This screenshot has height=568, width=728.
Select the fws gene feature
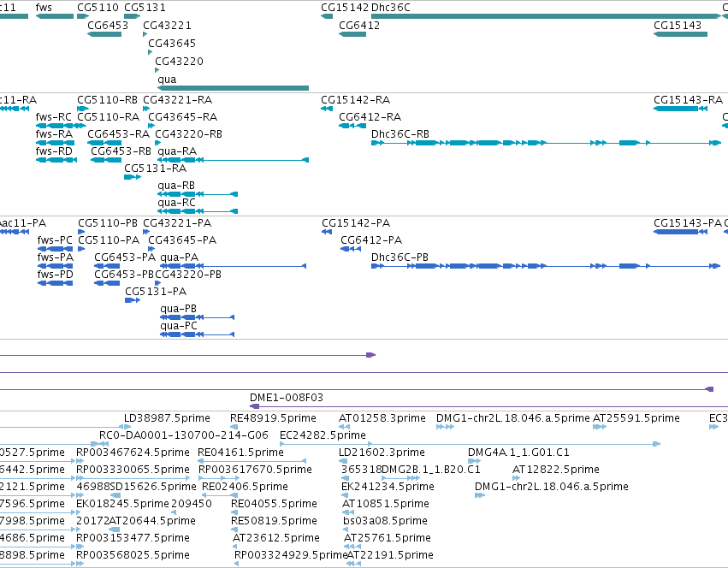[x=55, y=16]
